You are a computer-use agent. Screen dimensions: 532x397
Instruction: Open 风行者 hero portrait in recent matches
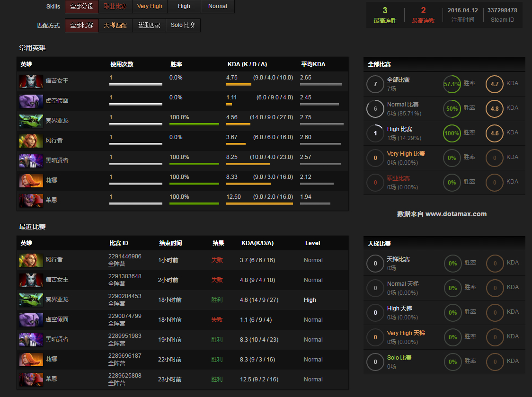point(31,260)
